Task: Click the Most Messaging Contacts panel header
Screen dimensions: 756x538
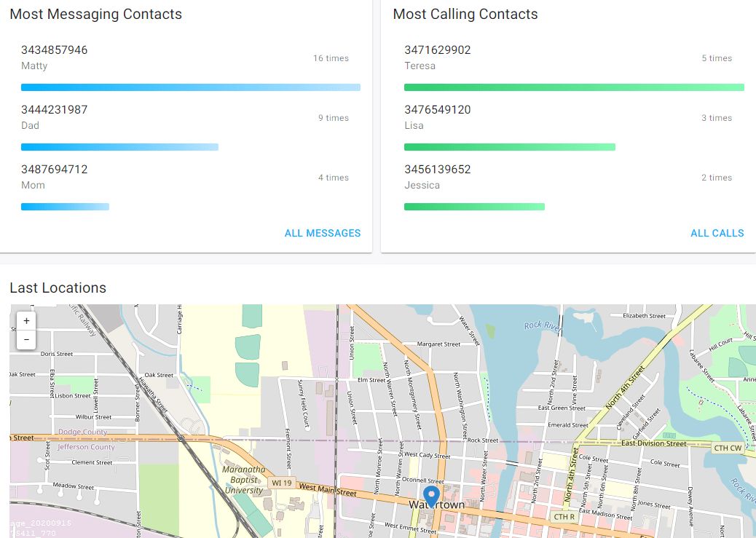Action: [95, 14]
